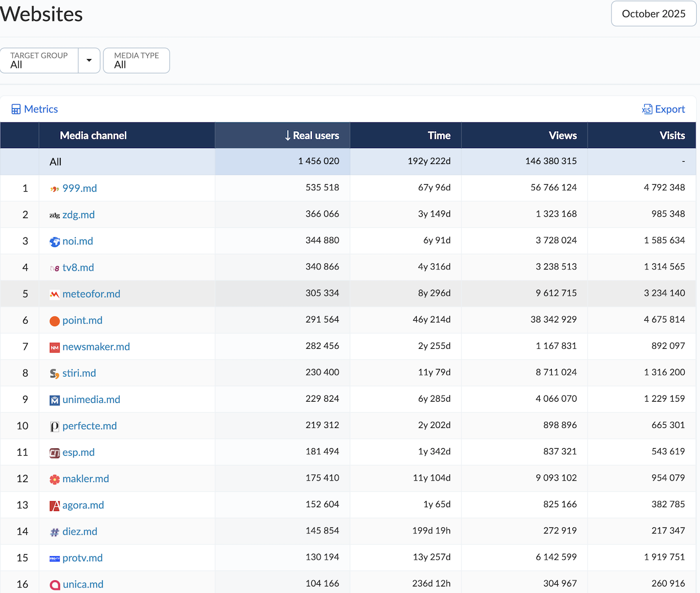The width and height of the screenshot is (700, 593).
Task: Open the stiri.md channel link
Action: click(79, 373)
